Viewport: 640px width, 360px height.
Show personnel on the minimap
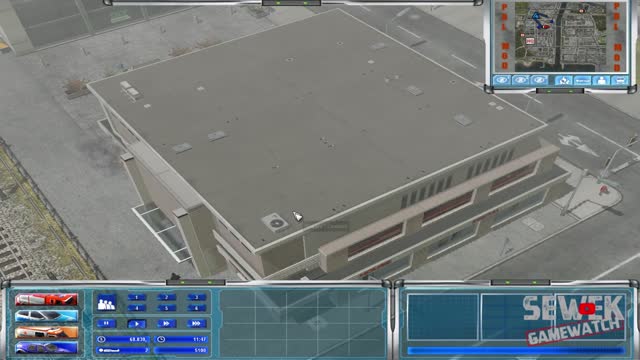(601, 80)
